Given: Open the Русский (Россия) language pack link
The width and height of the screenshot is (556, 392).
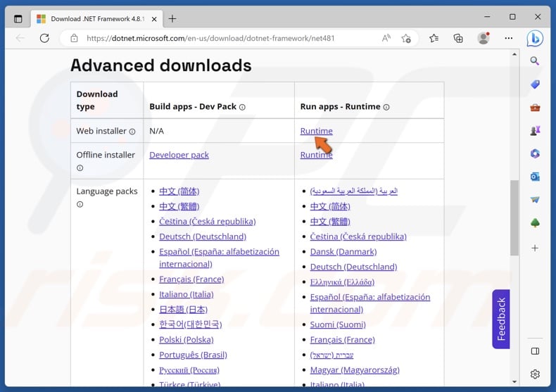Looking at the screenshot, I should coord(189,370).
